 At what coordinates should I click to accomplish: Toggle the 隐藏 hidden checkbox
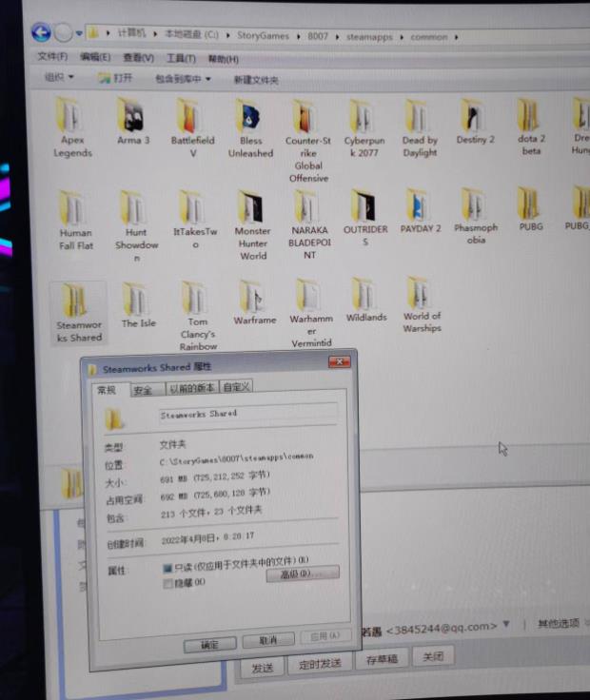pyautogui.click(x=167, y=584)
